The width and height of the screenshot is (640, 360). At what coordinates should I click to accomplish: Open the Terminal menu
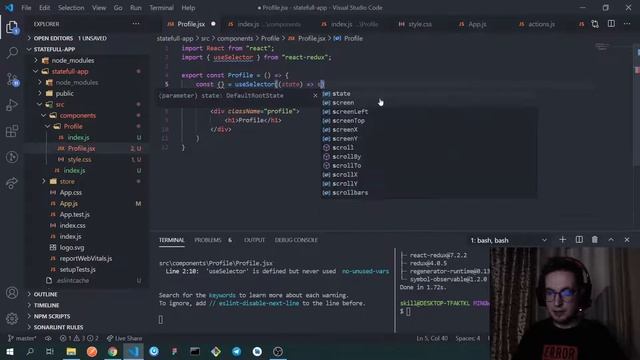pyautogui.click(x=161, y=8)
